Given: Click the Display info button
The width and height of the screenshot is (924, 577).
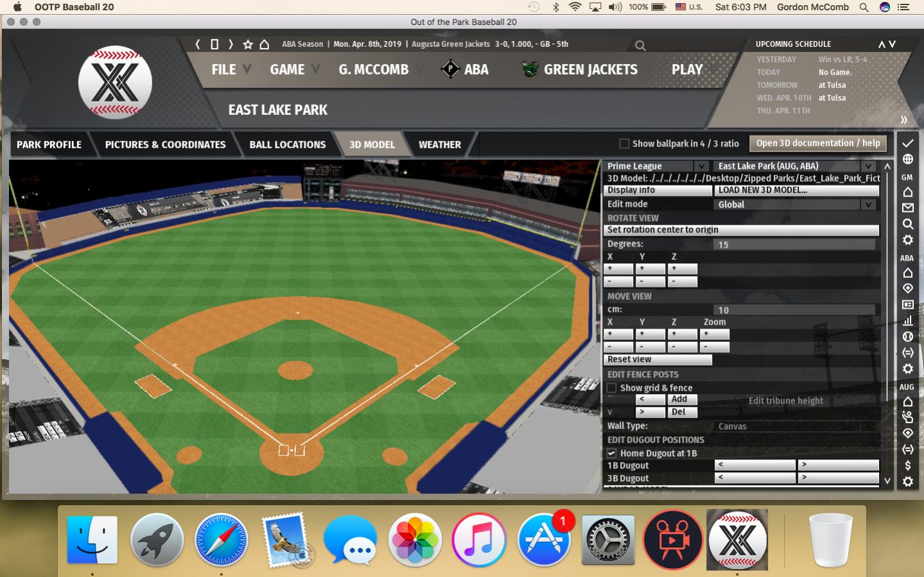Looking at the screenshot, I should (x=658, y=191).
